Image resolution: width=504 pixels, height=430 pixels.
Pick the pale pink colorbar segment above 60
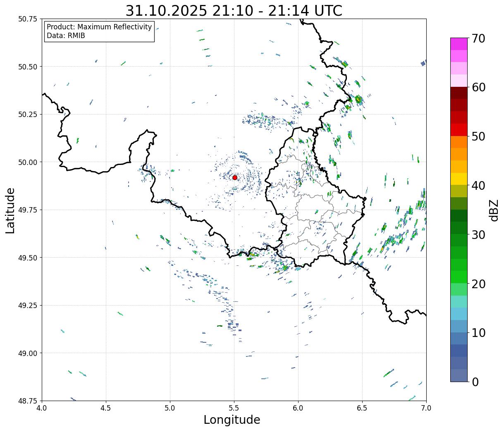point(459,81)
